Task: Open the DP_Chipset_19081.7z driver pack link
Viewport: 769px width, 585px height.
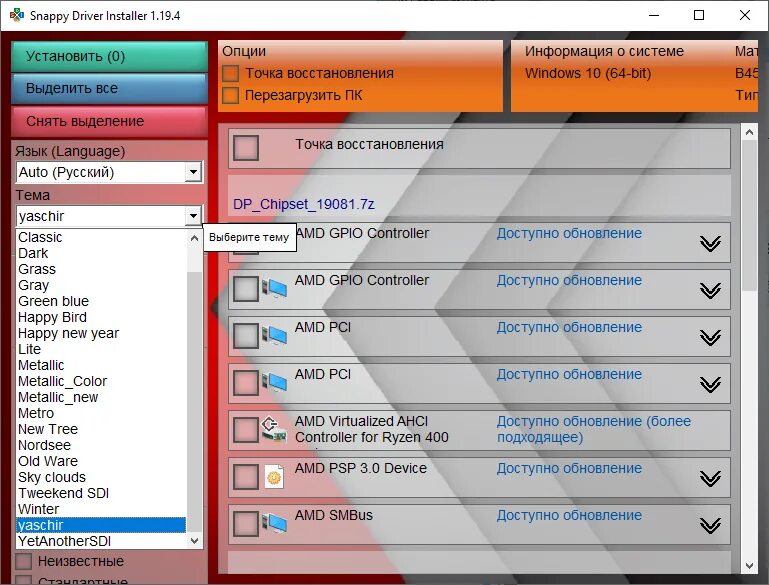Action: point(304,204)
